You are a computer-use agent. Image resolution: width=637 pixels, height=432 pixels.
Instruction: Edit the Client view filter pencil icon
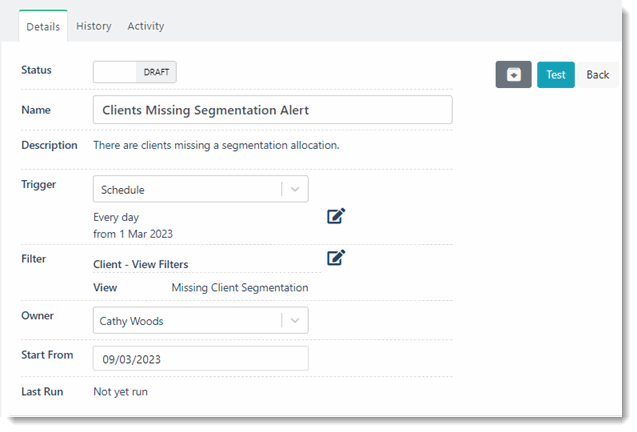[336, 258]
